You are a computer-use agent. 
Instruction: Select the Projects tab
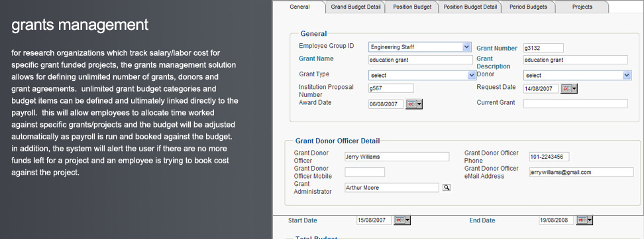(x=582, y=7)
